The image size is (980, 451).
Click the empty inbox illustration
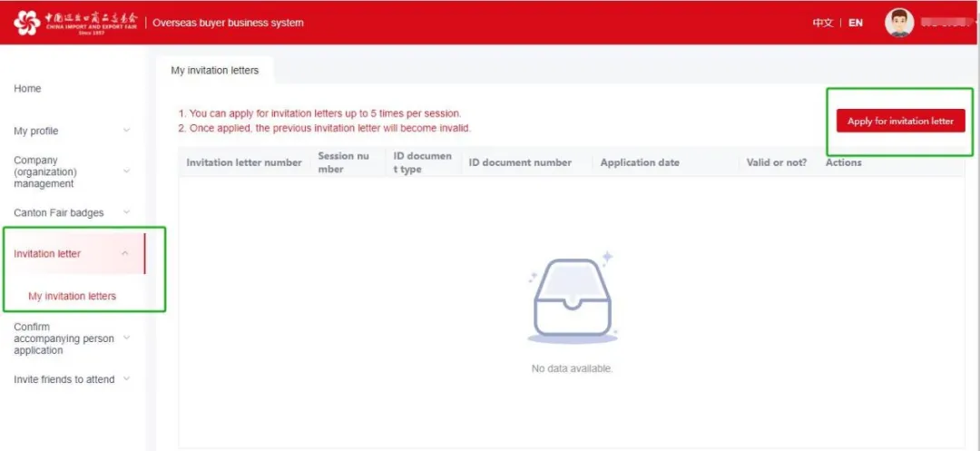point(572,301)
